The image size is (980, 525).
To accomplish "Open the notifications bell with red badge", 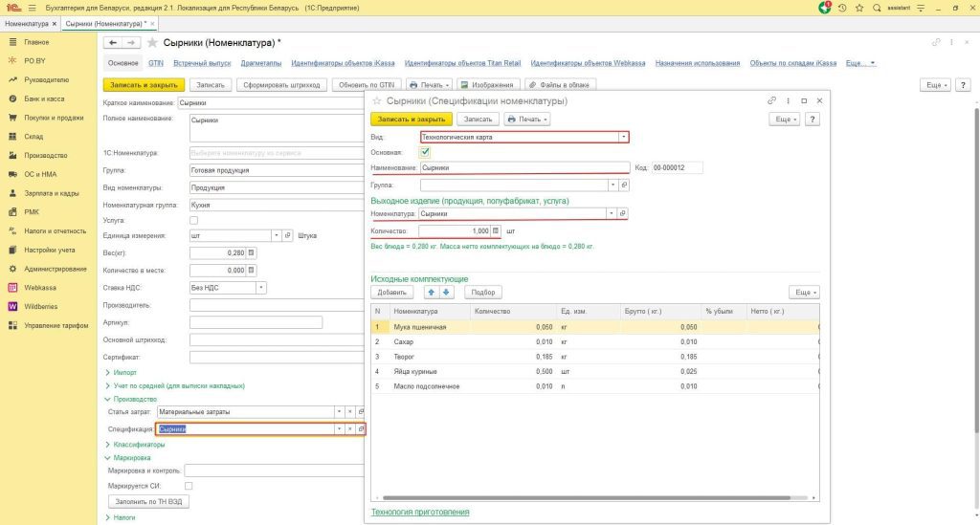I will tap(825, 8).
